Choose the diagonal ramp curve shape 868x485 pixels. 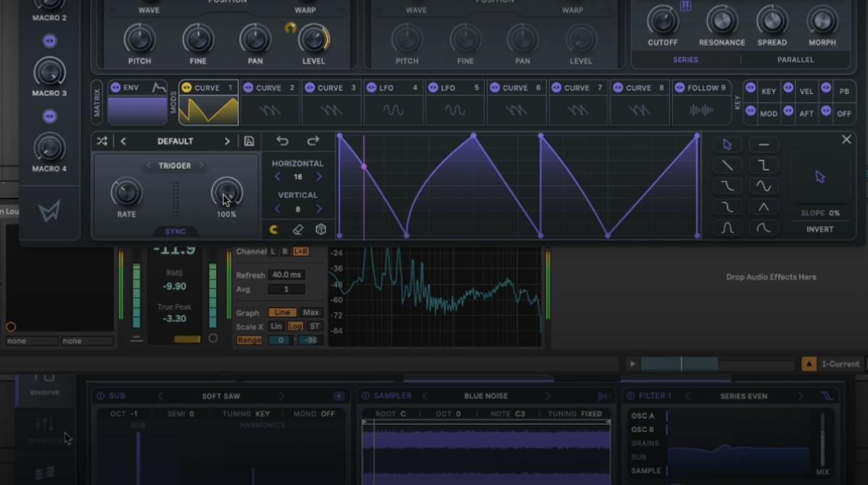tap(727, 166)
